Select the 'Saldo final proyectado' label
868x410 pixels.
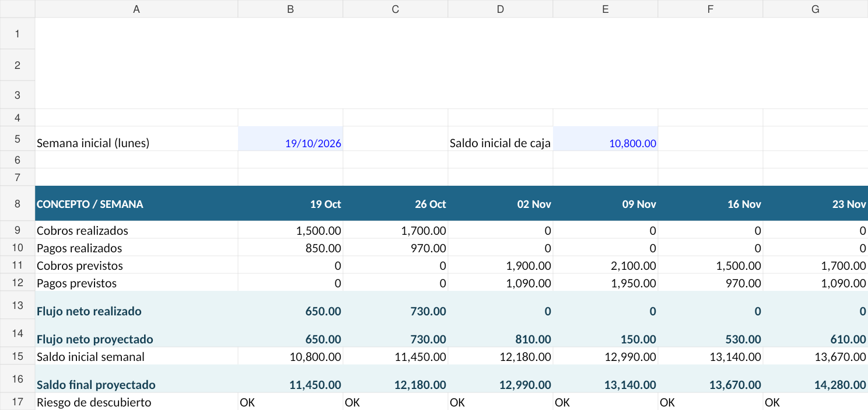[136, 378]
